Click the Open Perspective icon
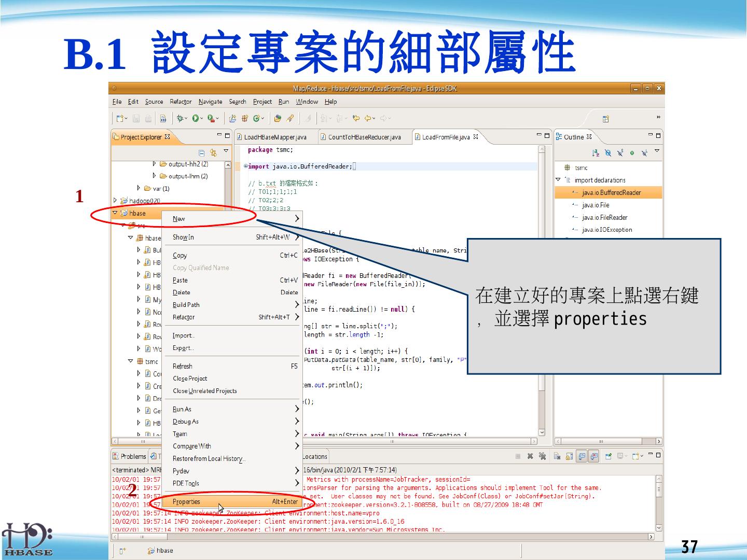The height and width of the screenshot is (560, 747). tap(605, 119)
